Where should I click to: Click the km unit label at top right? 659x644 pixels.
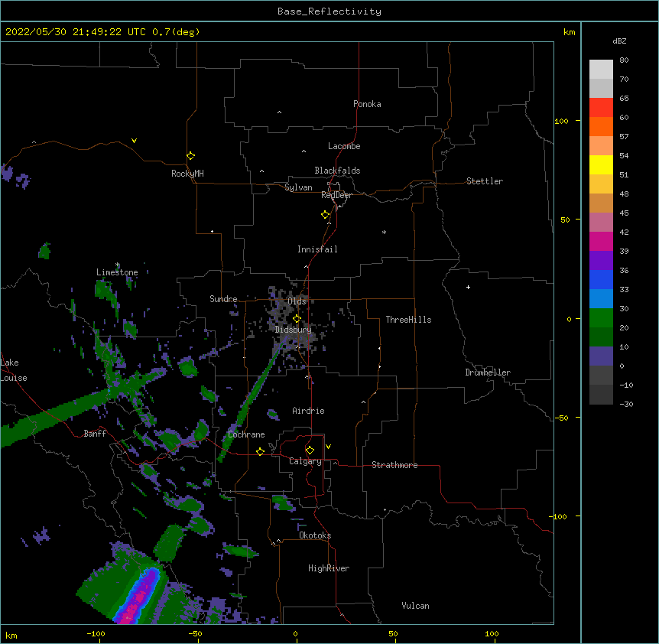[x=569, y=32]
